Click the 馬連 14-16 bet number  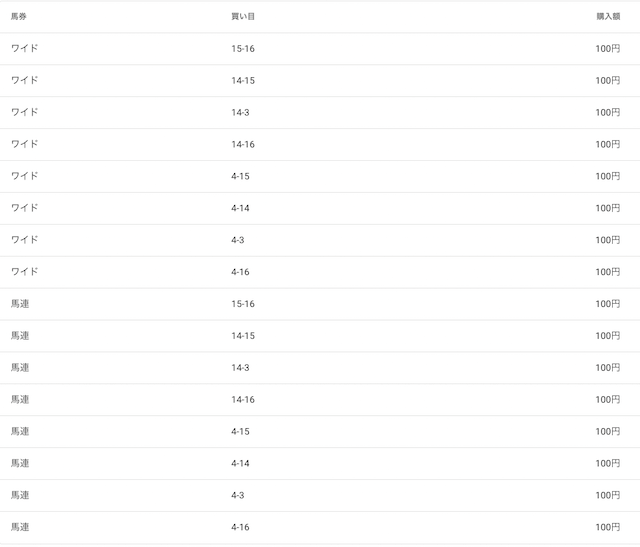pos(243,399)
